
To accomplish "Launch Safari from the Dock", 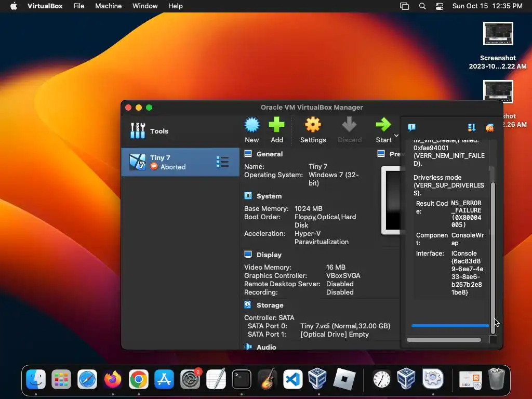I will click(87, 379).
